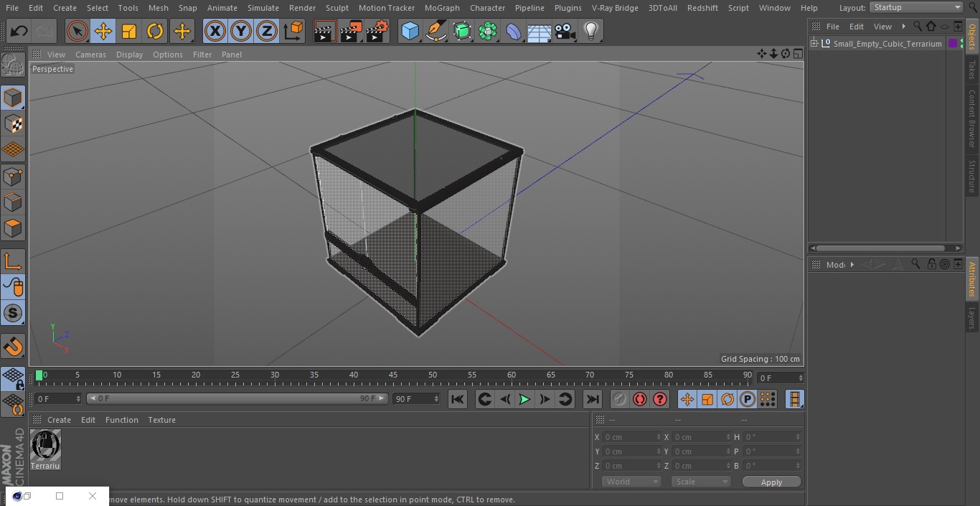Switch to the Takes side tab
This screenshot has height=506, width=980.
(x=972, y=70)
